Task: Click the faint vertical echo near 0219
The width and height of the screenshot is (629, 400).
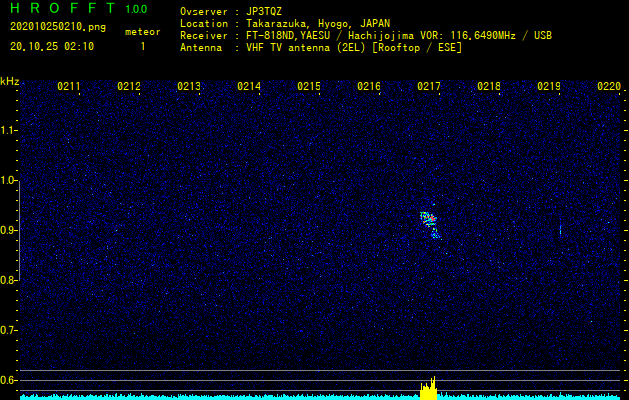Action: tap(560, 230)
